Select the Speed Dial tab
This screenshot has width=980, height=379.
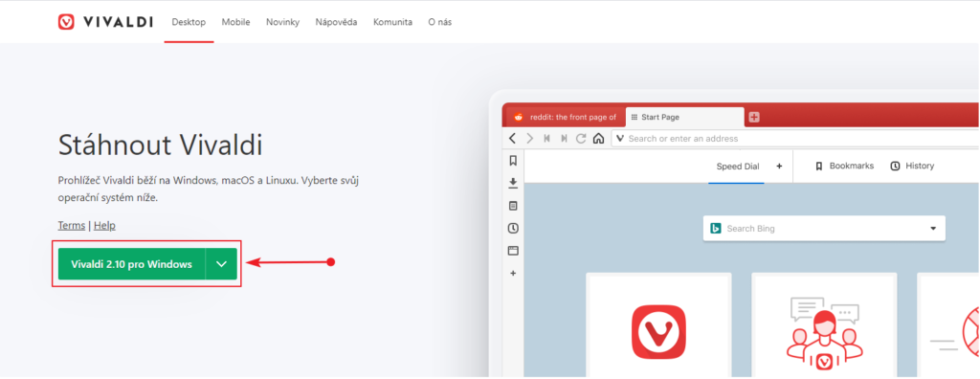[x=738, y=166]
